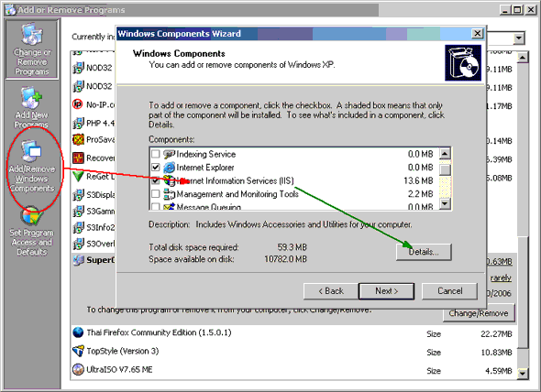Select the Internet Information Services (IIS) icon
The width and height of the screenshot is (541, 392).
pyautogui.click(x=169, y=180)
